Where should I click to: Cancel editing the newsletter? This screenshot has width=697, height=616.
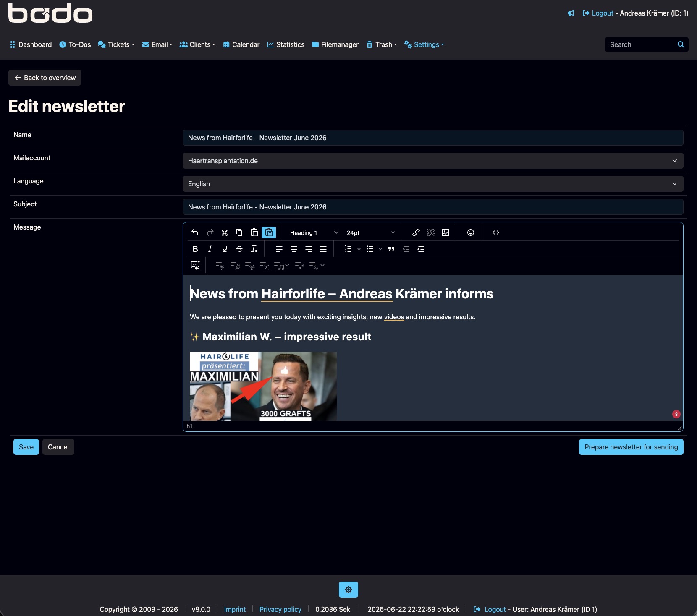[58, 447]
